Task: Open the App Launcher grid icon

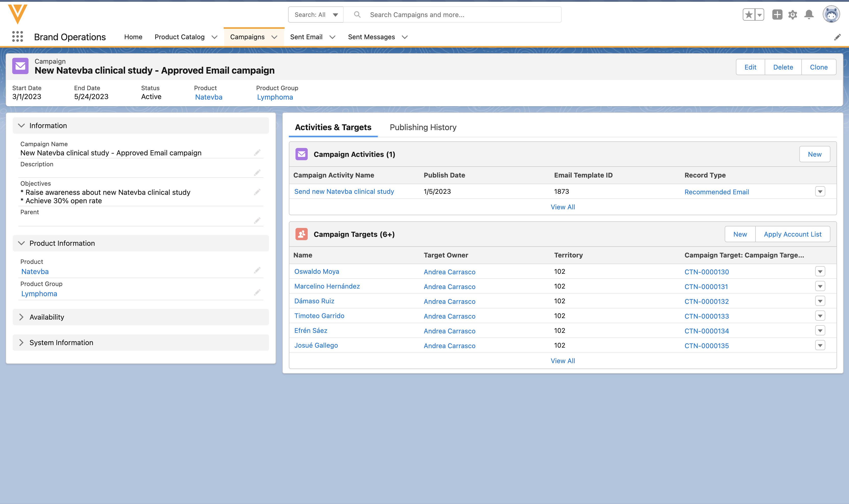Action: [x=17, y=36]
